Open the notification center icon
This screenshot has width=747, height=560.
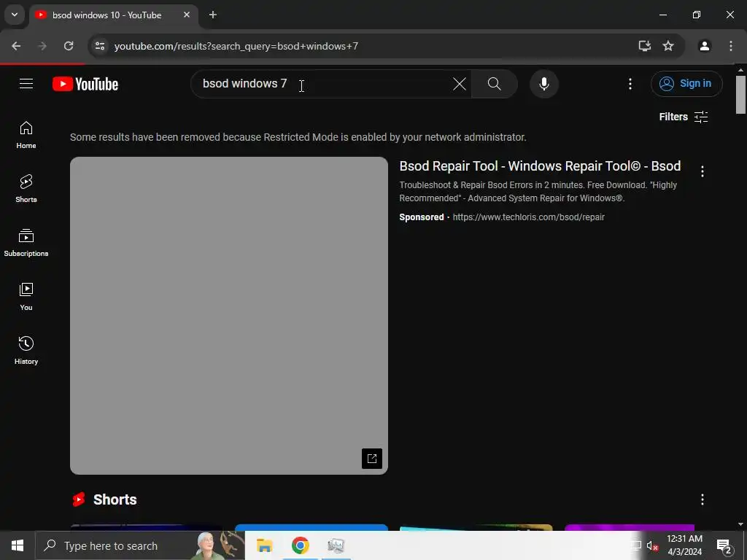[724, 546]
